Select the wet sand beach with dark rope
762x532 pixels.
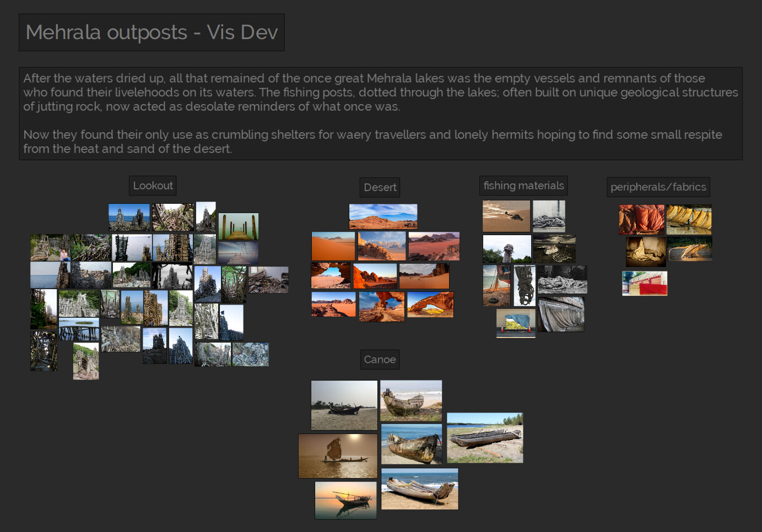click(506, 216)
